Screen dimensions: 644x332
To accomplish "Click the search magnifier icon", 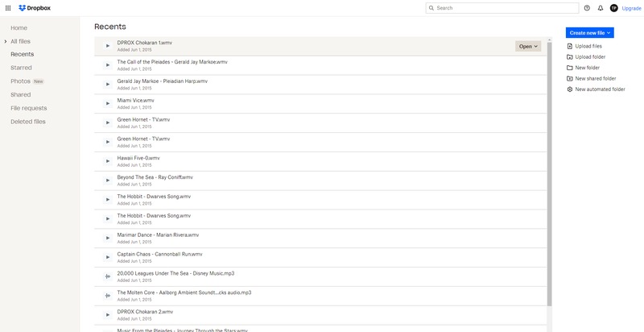I will point(431,8).
